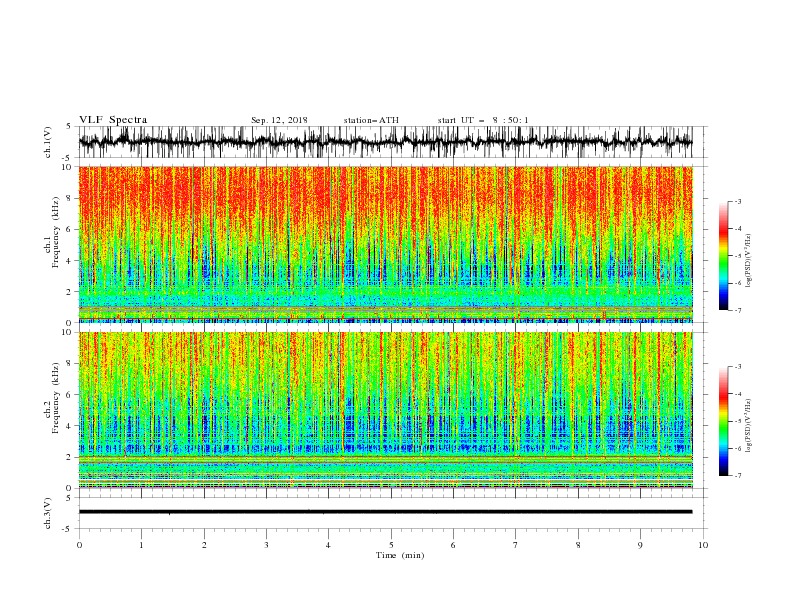This screenshot has height=612, width=792.
Task: Click the ch.2 spectrogram plot area
Action: click(x=385, y=410)
